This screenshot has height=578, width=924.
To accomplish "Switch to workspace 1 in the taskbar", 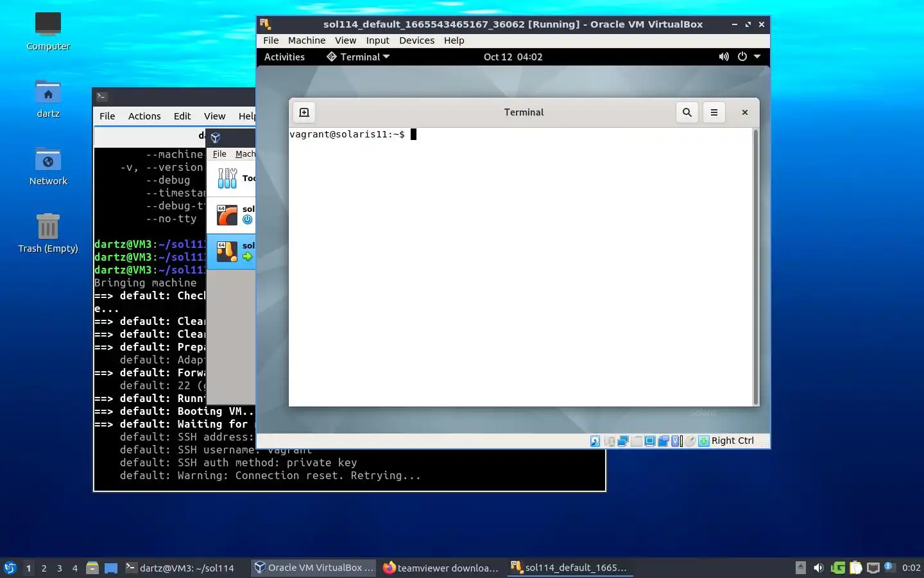I will [28, 568].
